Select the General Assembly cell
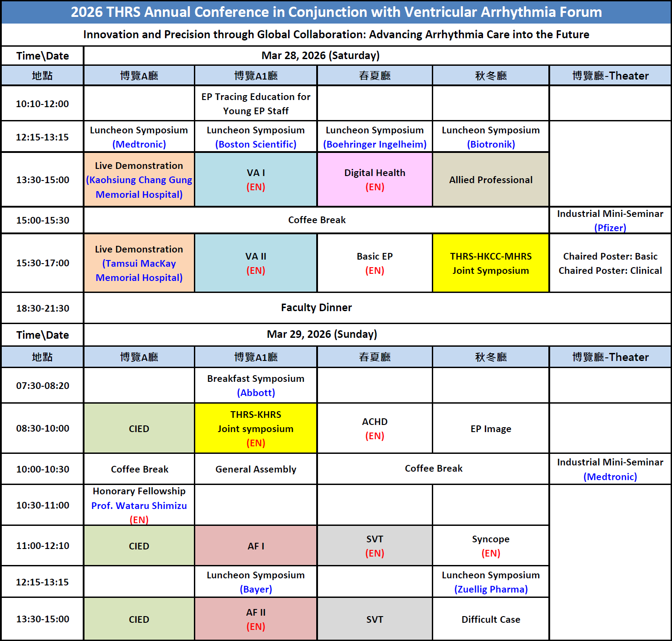Image resolution: width=672 pixels, height=641 pixels. click(x=256, y=469)
